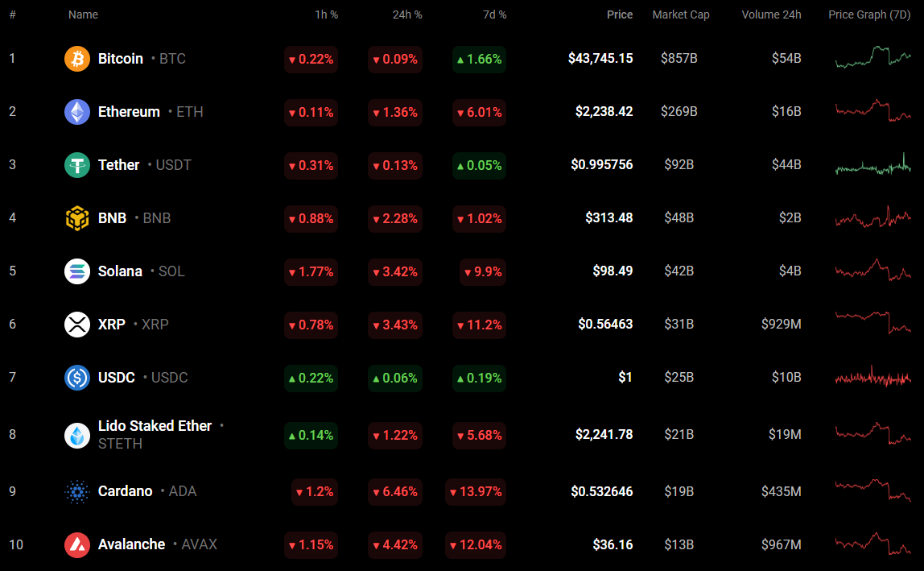
Task: Open USDC's 7-day price graph
Action: point(873,377)
